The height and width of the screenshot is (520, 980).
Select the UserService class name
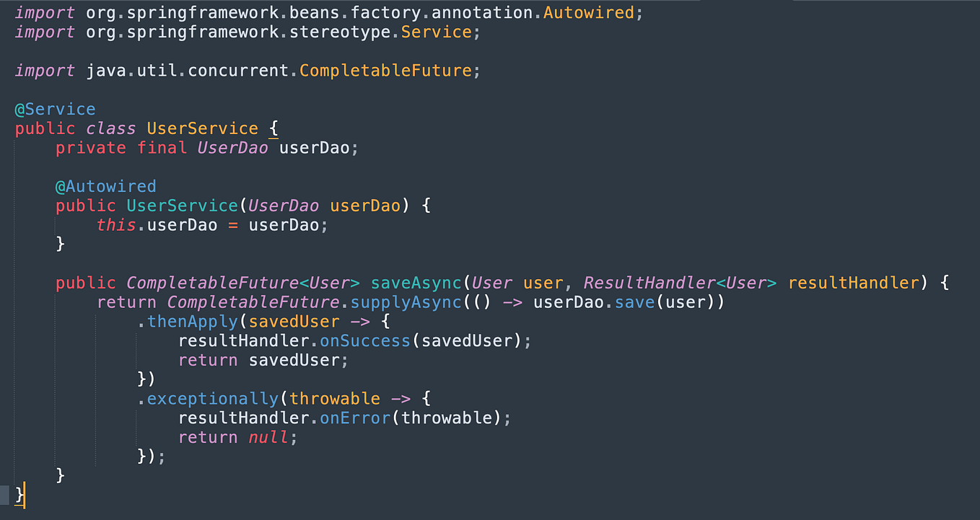[x=202, y=128]
